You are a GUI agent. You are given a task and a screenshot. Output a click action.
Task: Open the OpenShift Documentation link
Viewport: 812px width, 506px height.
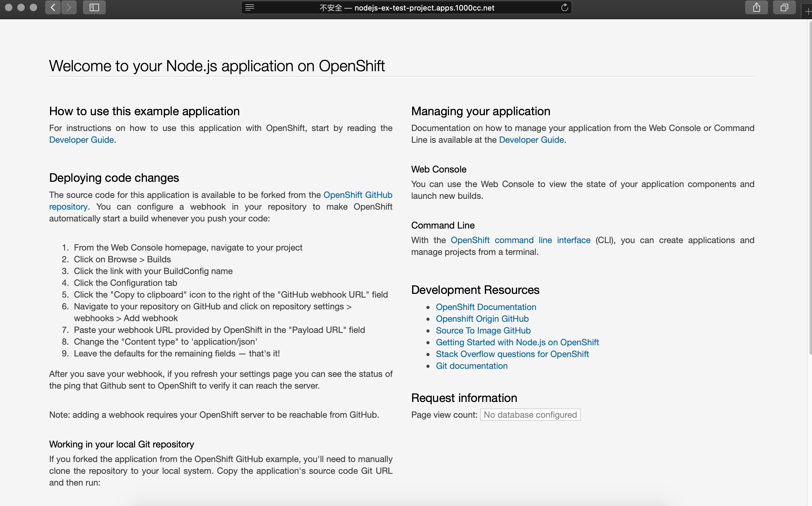(486, 307)
